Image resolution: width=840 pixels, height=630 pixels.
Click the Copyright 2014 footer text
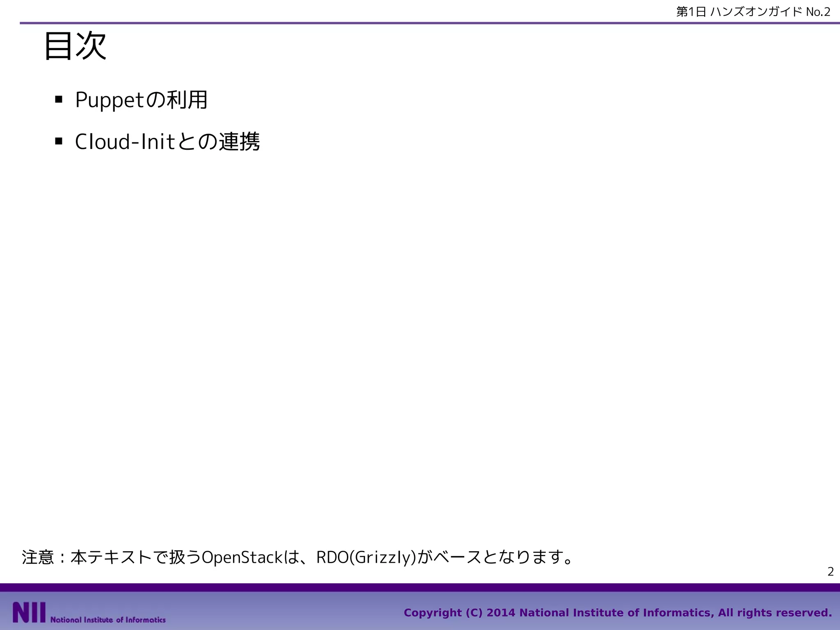[618, 613]
